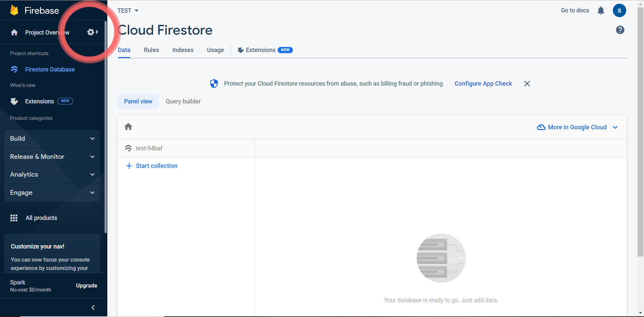The image size is (644, 317).
Task: Open Firestore Database in sidebar
Action: (50, 70)
